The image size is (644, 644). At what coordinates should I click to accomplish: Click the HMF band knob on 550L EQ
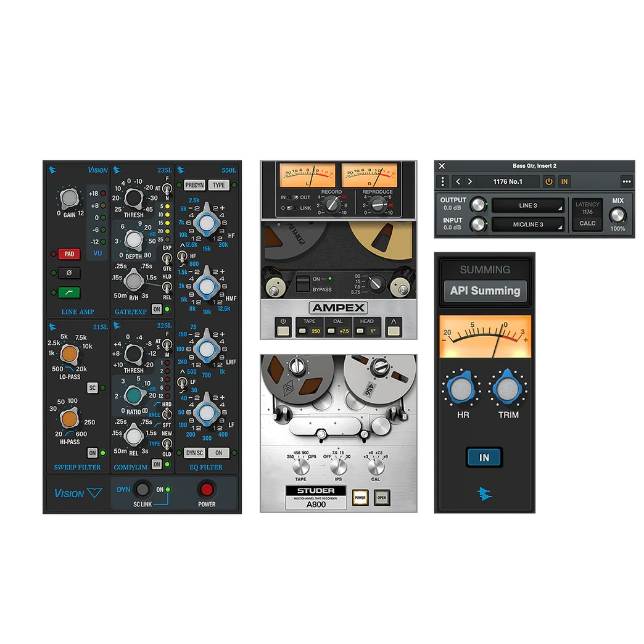click(x=207, y=286)
